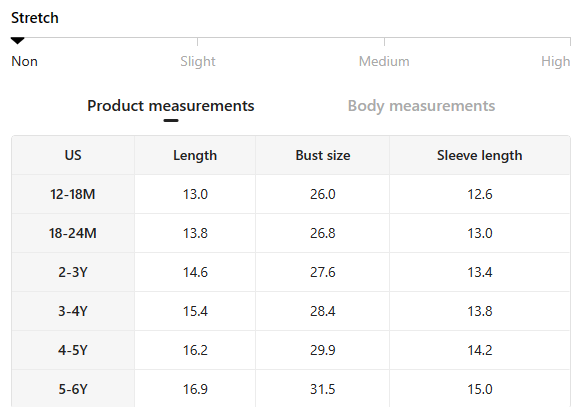The width and height of the screenshot is (574, 407).
Task: Click the Stretch indicator triangle at Non
Action: tap(17, 41)
